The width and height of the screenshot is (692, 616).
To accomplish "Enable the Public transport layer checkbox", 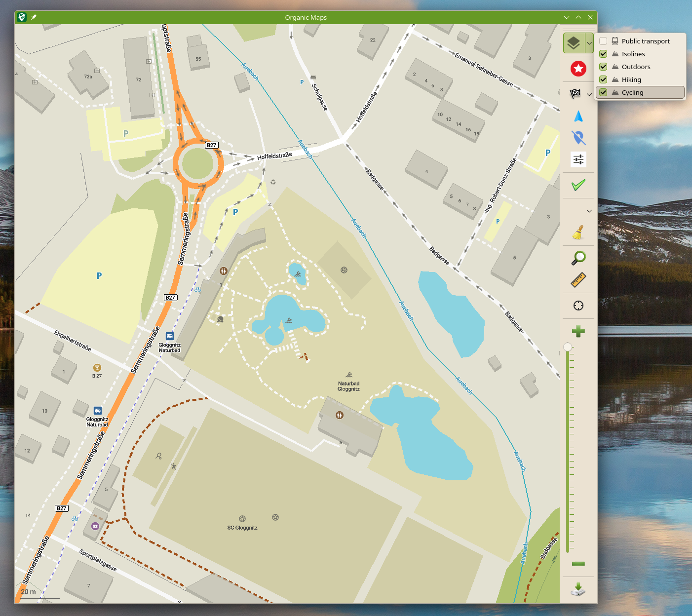I will 603,41.
